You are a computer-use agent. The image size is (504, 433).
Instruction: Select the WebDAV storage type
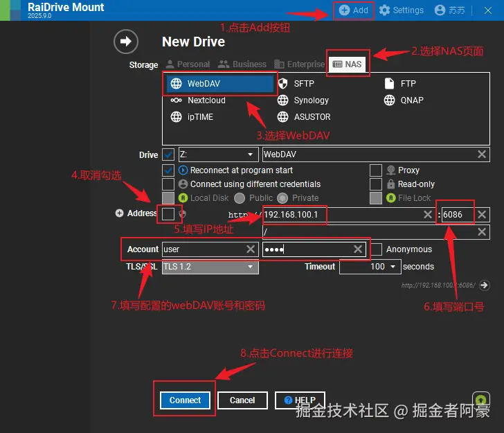220,84
